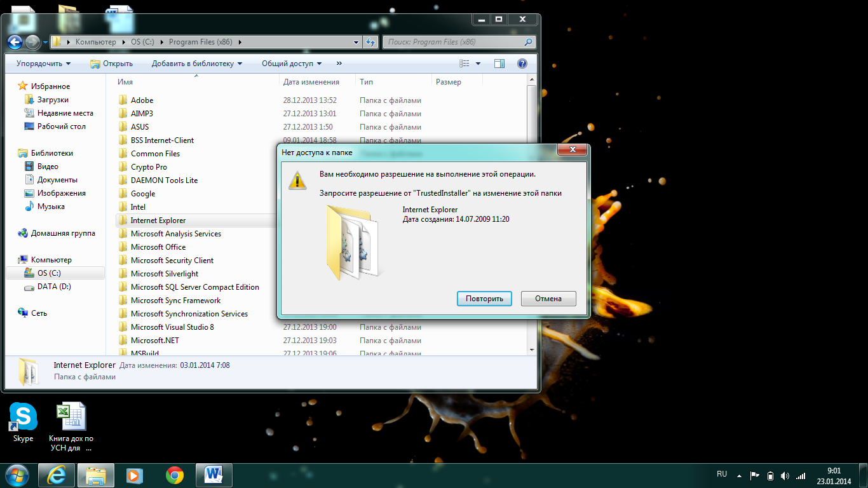Select the Crypto Pro folder
The image size is (868, 488).
pyautogui.click(x=149, y=167)
